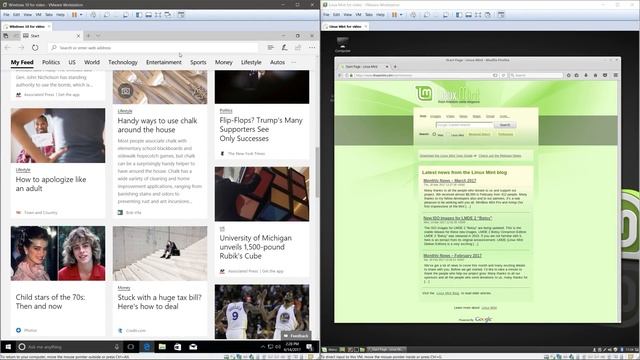The image size is (640, 360).
Task: Take a snapshot in the Linux Mint VMware window
Action: pyautogui.click(x=427, y=15)
